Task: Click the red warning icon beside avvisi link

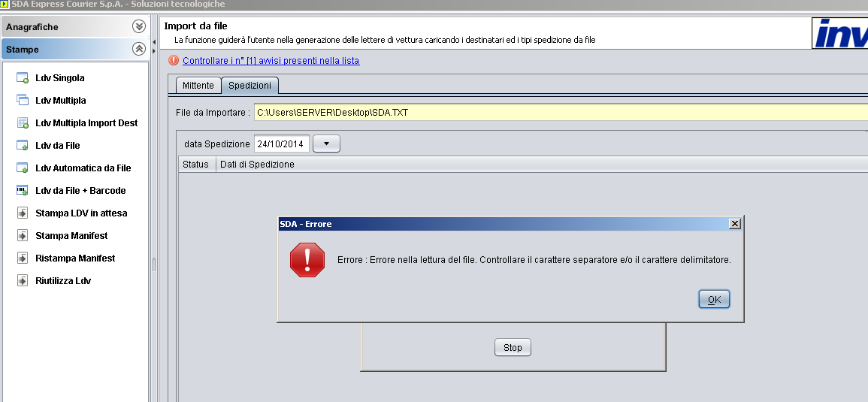Action: (174, 60)
